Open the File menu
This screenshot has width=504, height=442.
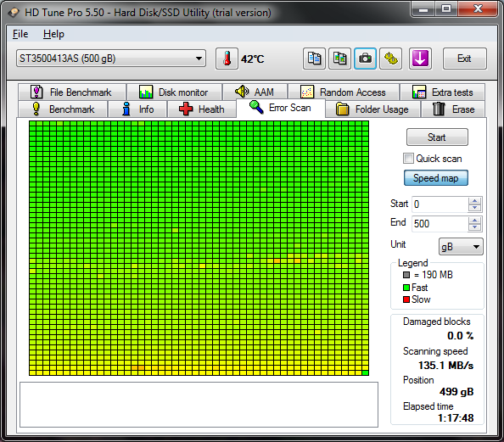pyautogui.click(x=20, y=34)
